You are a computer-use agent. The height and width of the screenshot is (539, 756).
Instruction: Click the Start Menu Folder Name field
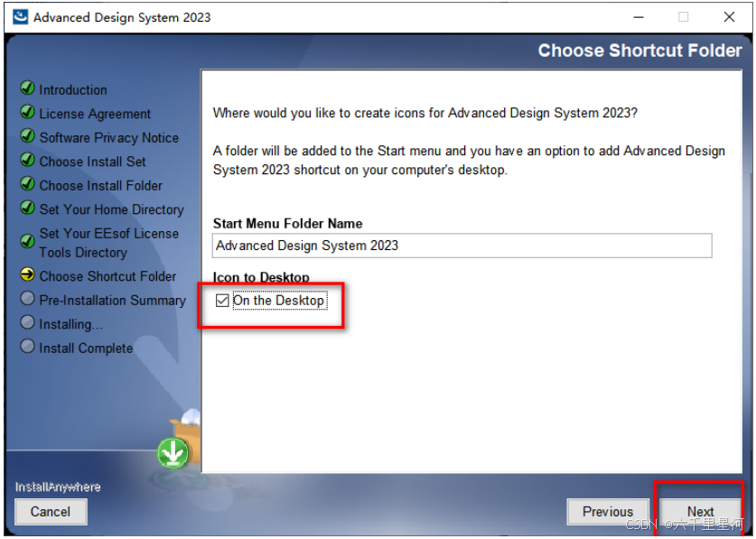coord(461,245)
